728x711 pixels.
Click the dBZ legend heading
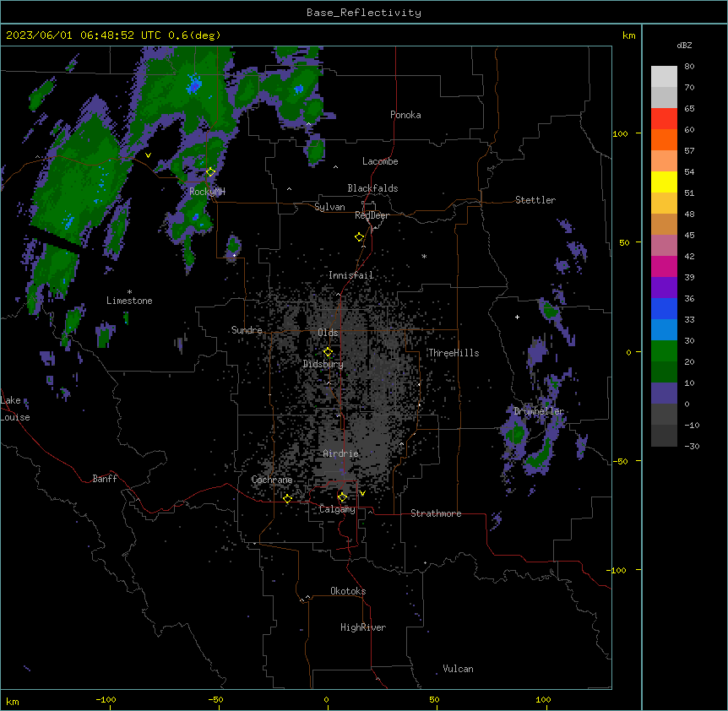(x=684, y=46)
